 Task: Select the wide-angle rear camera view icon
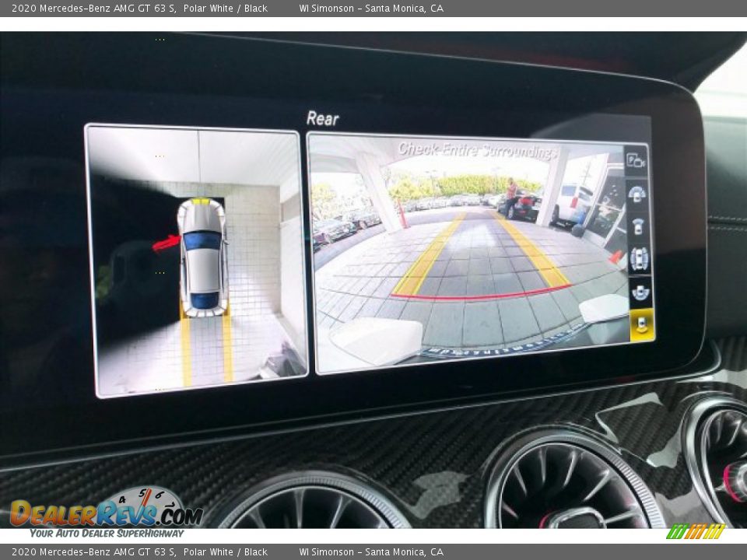640,292
